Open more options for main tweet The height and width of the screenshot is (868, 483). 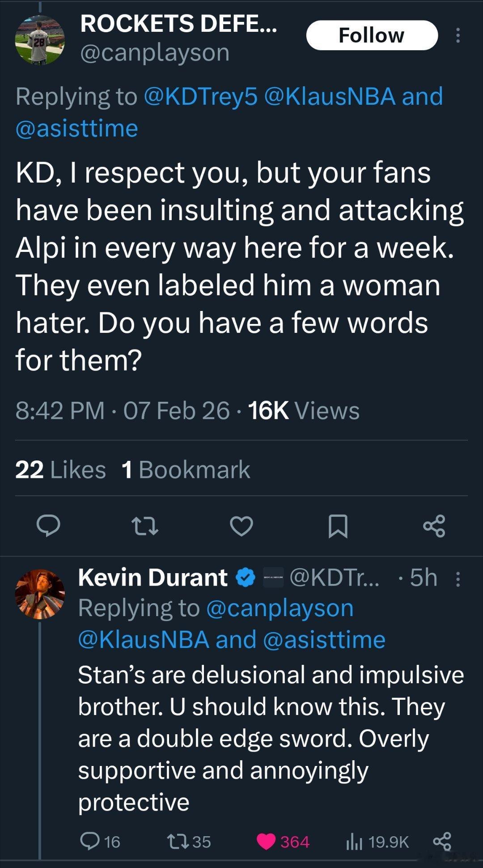[457, 35]
